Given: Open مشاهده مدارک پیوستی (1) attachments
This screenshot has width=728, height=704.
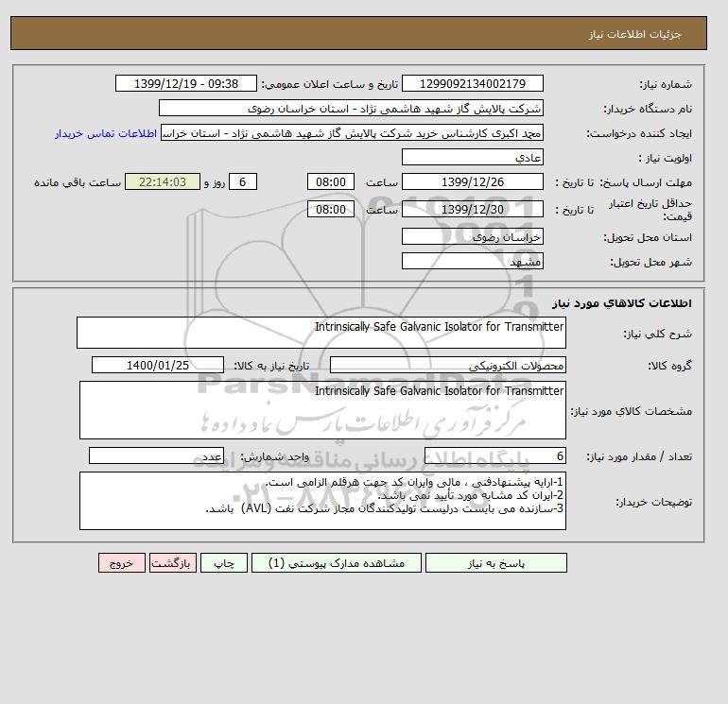Looking at the screenshot, I should pos(337,563).
